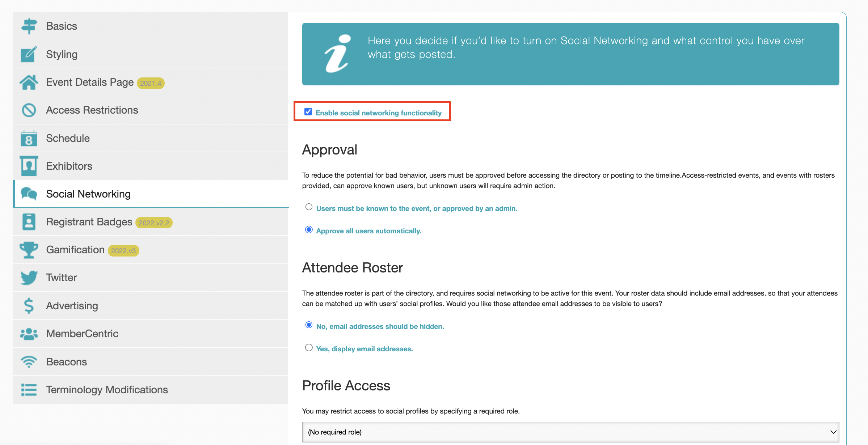Choose Approve all users automatically radio

(309, 230)
